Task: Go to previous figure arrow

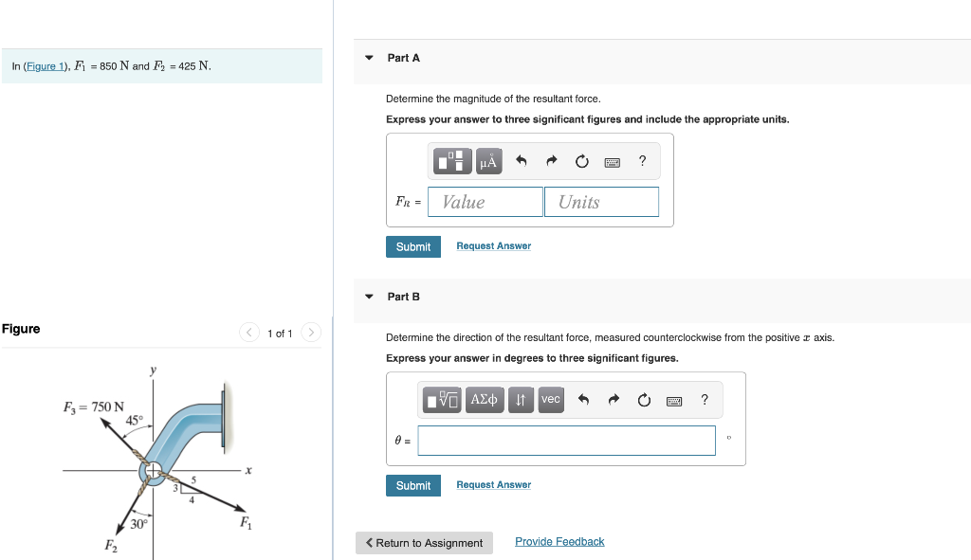Action: click(x=249, y=333)
